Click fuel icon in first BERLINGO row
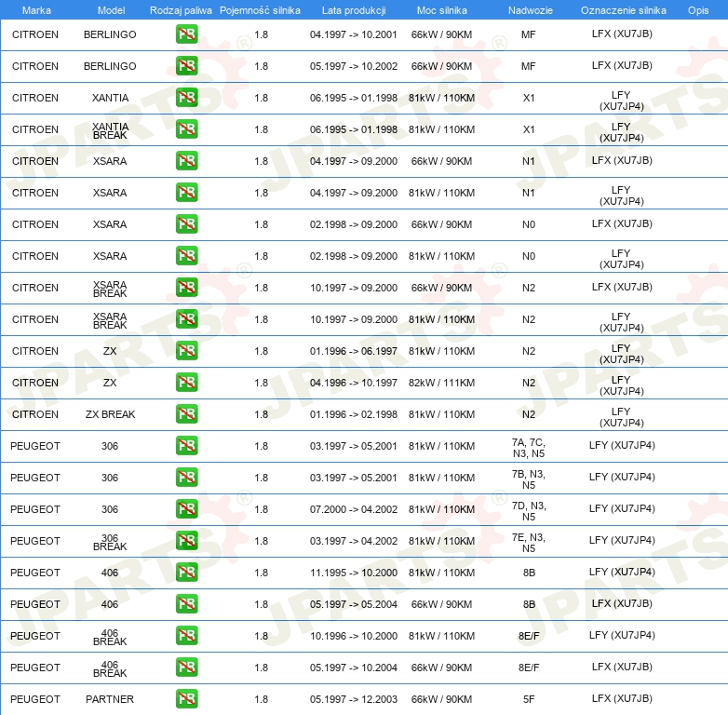The height and width of the screenshot is (715, 728). [186, 34]
